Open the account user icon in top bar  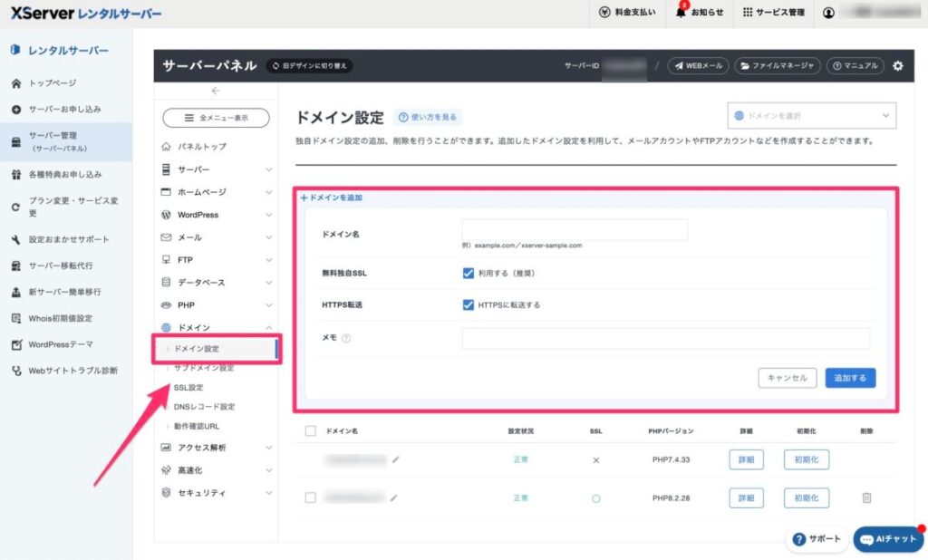[828, 13]
